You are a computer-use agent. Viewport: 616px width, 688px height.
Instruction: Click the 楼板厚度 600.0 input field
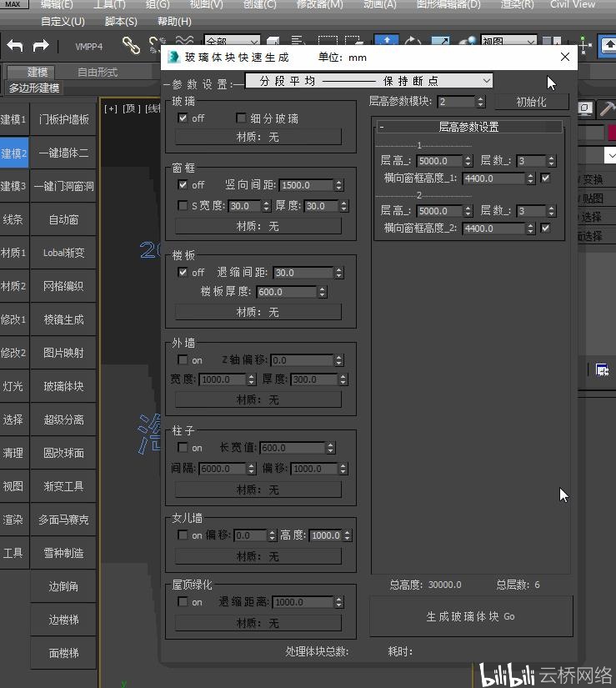tap(286, 292)
